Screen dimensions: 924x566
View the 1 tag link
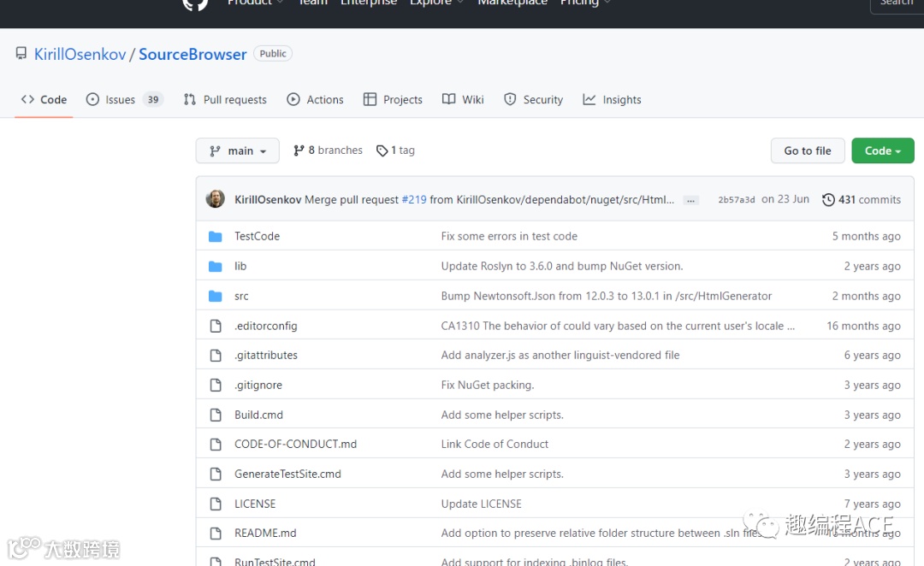[395, 150]
